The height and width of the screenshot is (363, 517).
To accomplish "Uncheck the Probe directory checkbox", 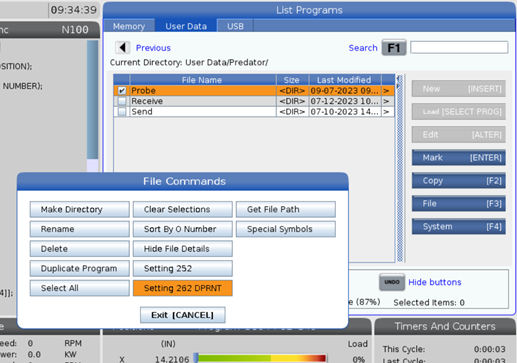I will pos(122,91).
